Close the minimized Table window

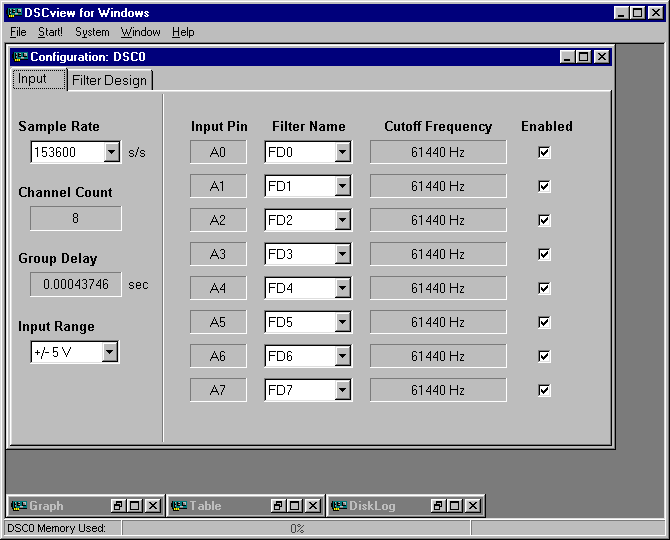coord(313,506)
